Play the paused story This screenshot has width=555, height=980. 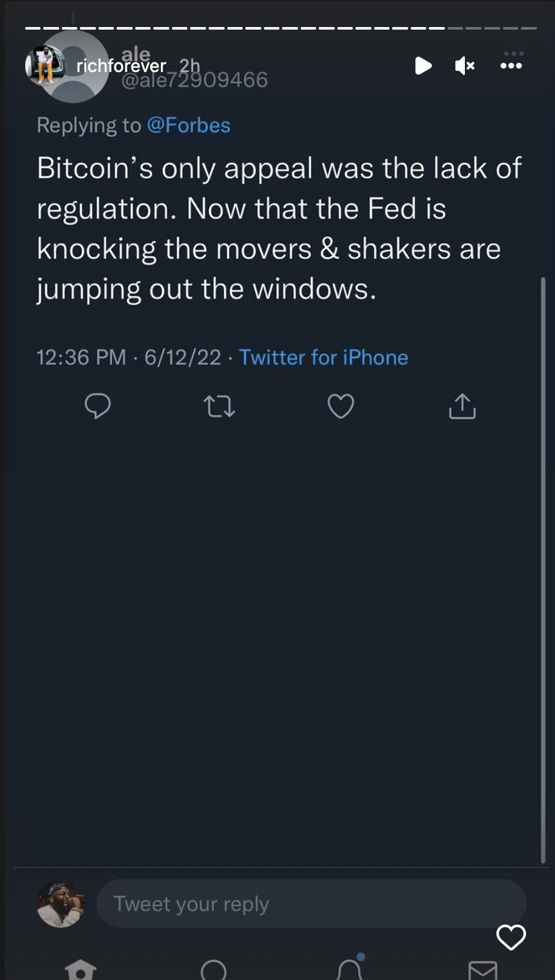click(x=423, y=66)
